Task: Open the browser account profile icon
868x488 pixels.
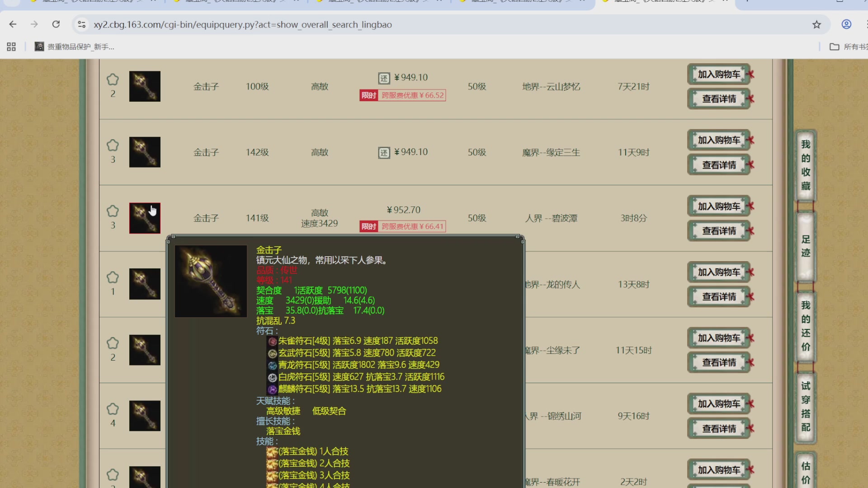Action: click(846, 24)
